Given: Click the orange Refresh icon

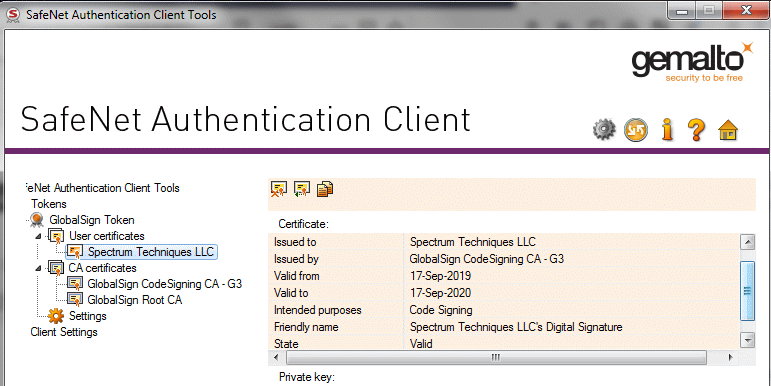Looking at the screenshot, I should pyautogui.click(x=635, y=130).
